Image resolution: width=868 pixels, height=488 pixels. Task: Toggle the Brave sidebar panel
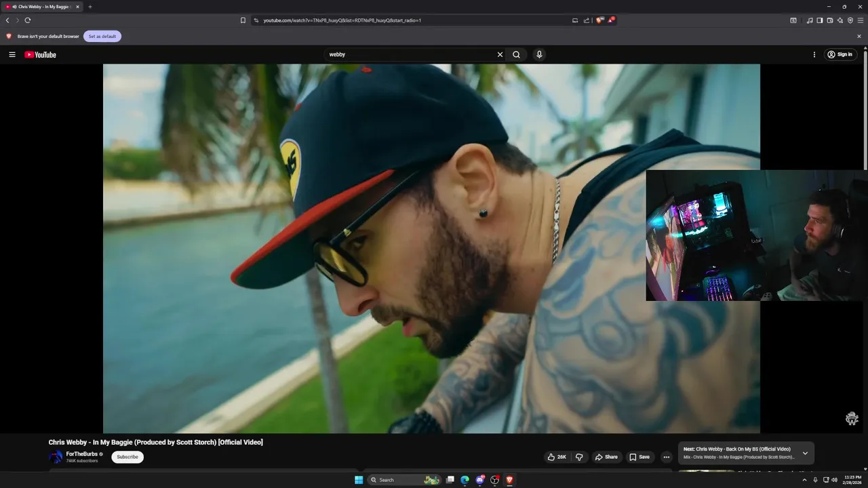(820, 20)
